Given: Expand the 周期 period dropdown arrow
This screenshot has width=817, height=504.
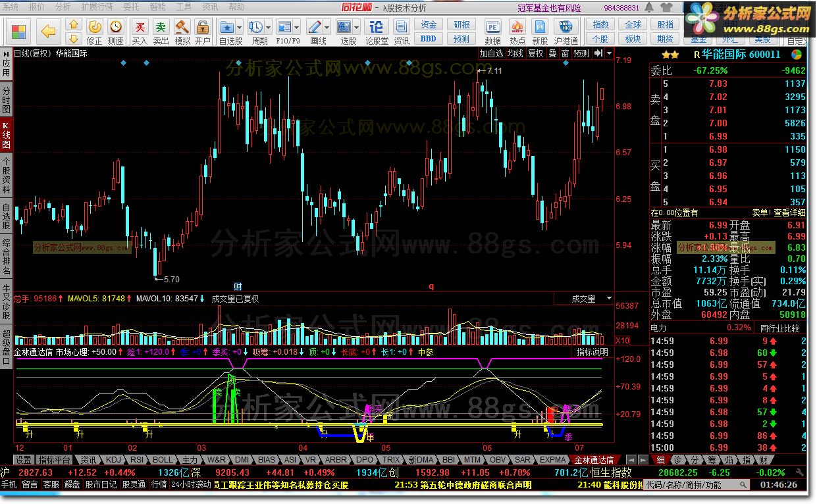Looking at the screenshot, I should [x=269, y=28].
